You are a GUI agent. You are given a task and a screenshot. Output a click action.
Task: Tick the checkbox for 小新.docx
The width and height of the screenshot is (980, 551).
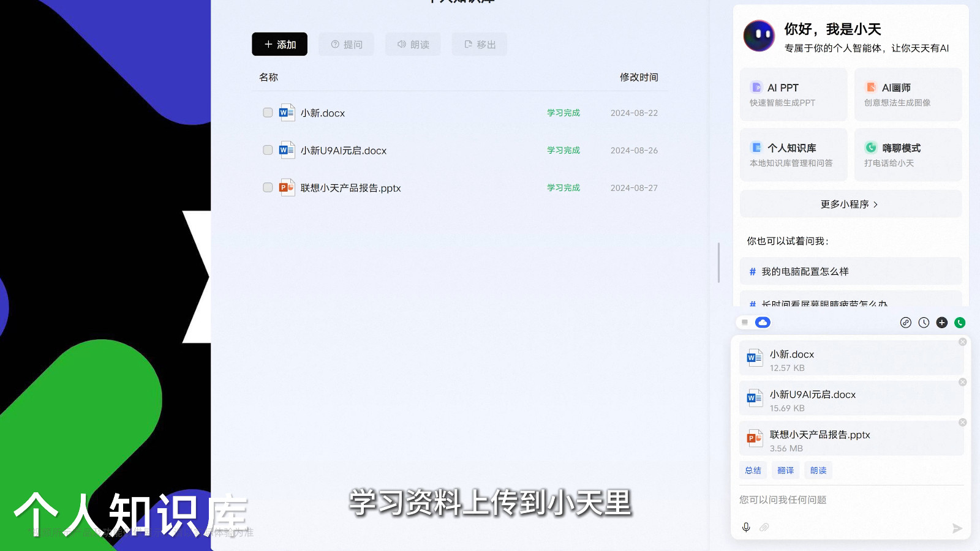click(268, 113)
